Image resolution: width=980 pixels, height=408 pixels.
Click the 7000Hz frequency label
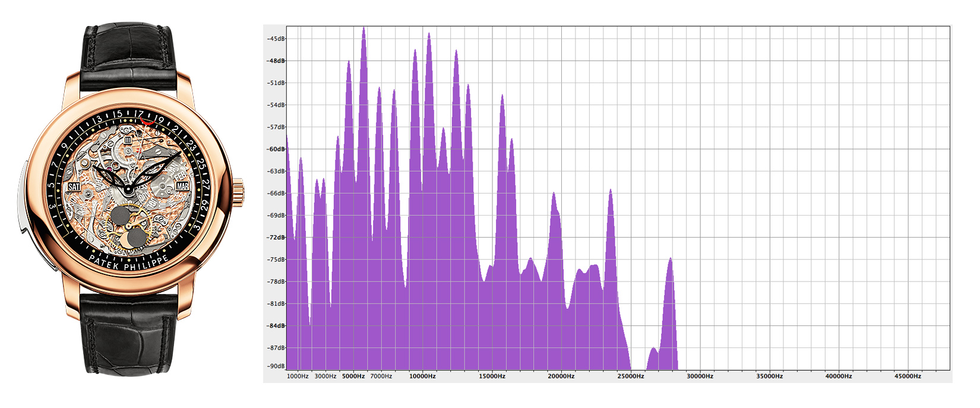(381, 376)
